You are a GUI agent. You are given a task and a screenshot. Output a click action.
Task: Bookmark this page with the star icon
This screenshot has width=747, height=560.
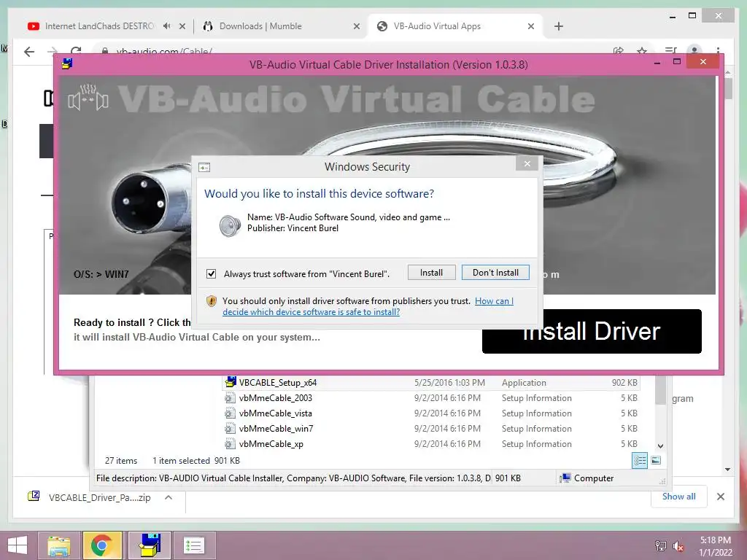coord(642,50)
